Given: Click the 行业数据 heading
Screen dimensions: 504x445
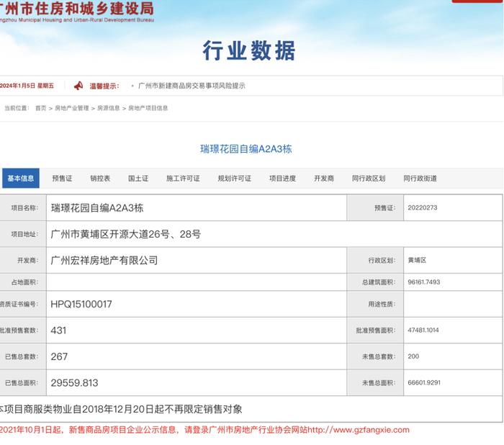Looking at the screenshot, I should tap(249, 50).
